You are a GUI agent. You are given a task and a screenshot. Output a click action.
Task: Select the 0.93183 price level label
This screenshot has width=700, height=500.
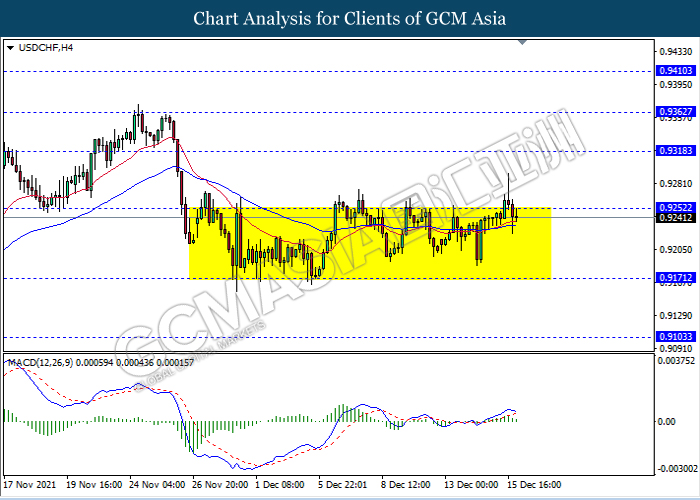tap(676, 151)
